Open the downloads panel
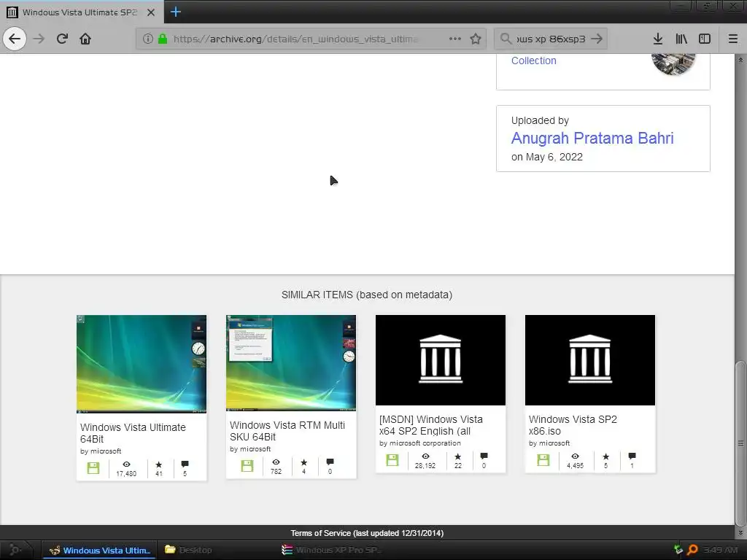747x560 pixels. tap(658, 39)
